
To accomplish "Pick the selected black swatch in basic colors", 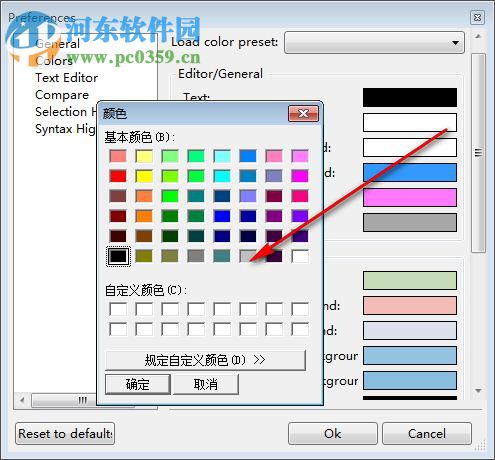I will (x=118, y=256).
